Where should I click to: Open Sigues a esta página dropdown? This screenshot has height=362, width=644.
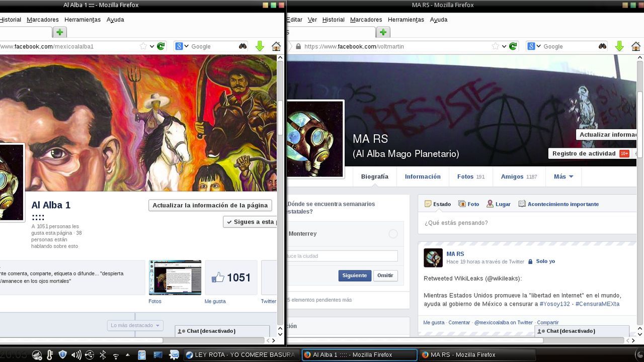250,222
